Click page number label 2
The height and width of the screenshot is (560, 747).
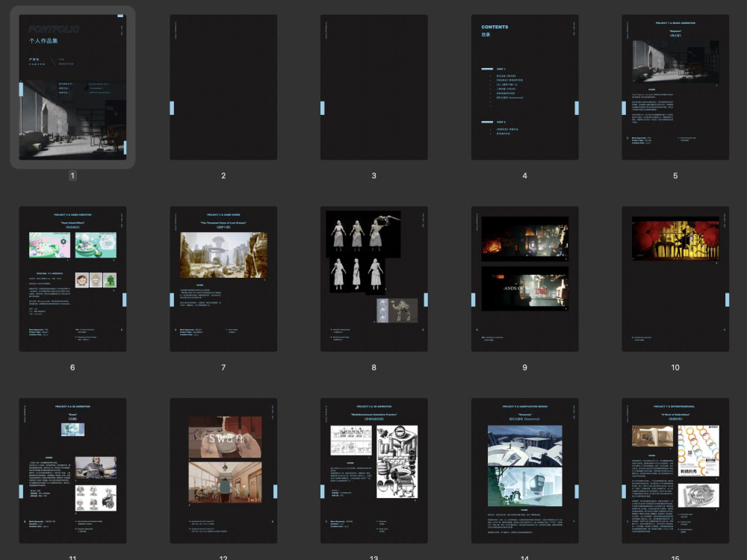pos(223,175)
